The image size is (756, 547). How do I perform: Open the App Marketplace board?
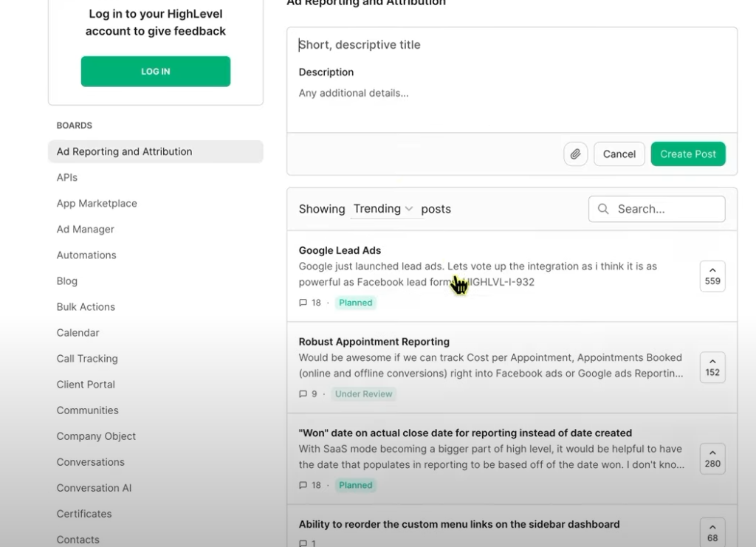click(x=97, y=204)
